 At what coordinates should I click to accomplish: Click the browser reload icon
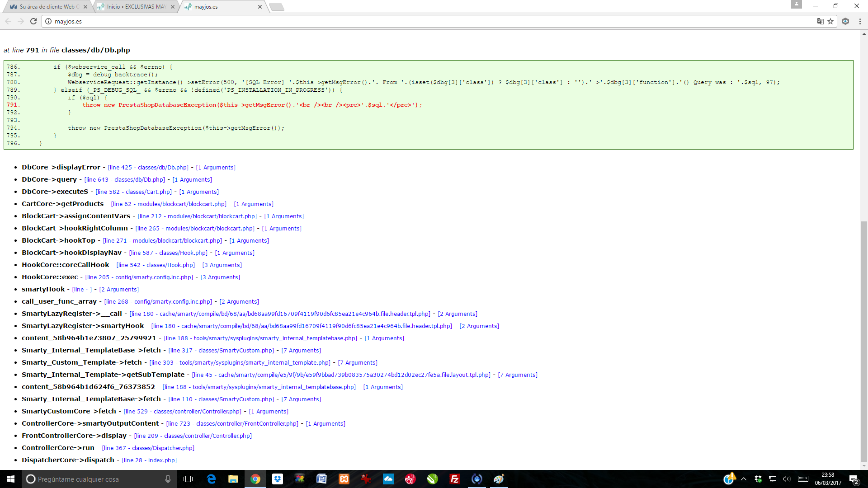pyautogui.click(x=33, y=21)
